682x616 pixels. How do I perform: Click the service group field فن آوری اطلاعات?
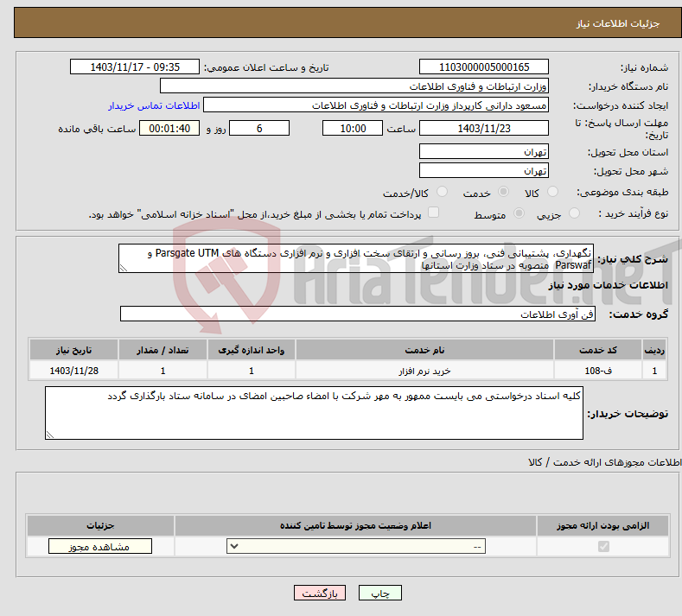pyautogui.click(x=358, y=314)
